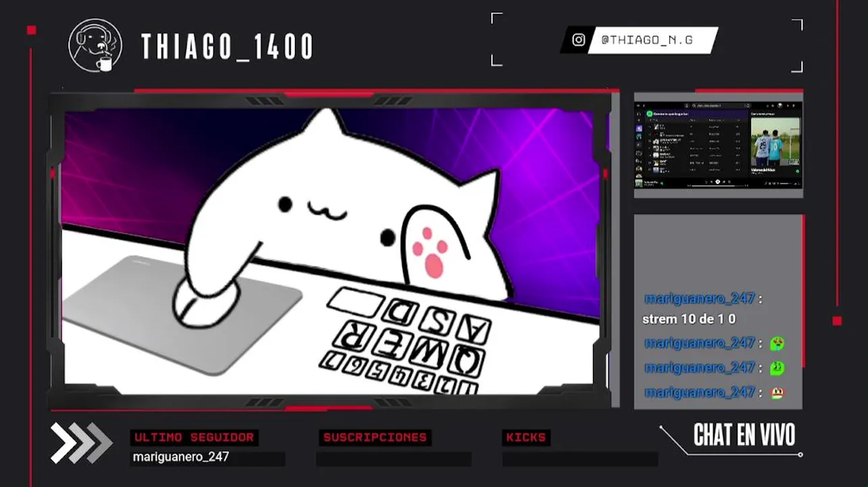
Task: Click the "strem 10 de 1 0" chat message
Action: point(689,319)
